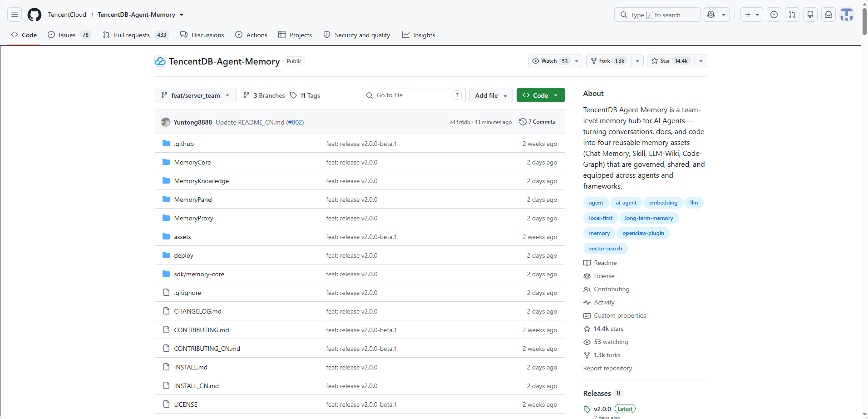Switch to the Actions tab
The image size is (868, 419).
point(251,35)
